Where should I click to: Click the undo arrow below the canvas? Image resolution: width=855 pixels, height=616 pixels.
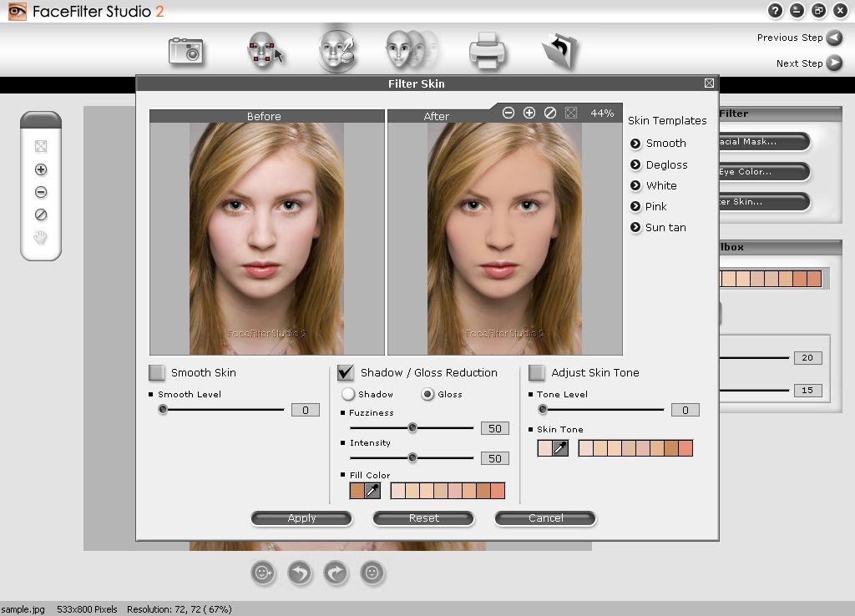[x=300, y=573]
